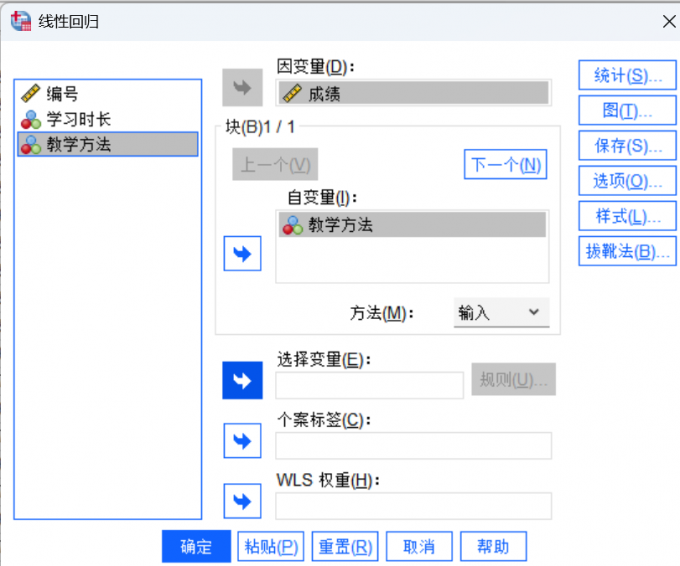680x566 pixels.
Task: Click the nominal icon of 教学方法 in variable list
Action: [31, 144]
